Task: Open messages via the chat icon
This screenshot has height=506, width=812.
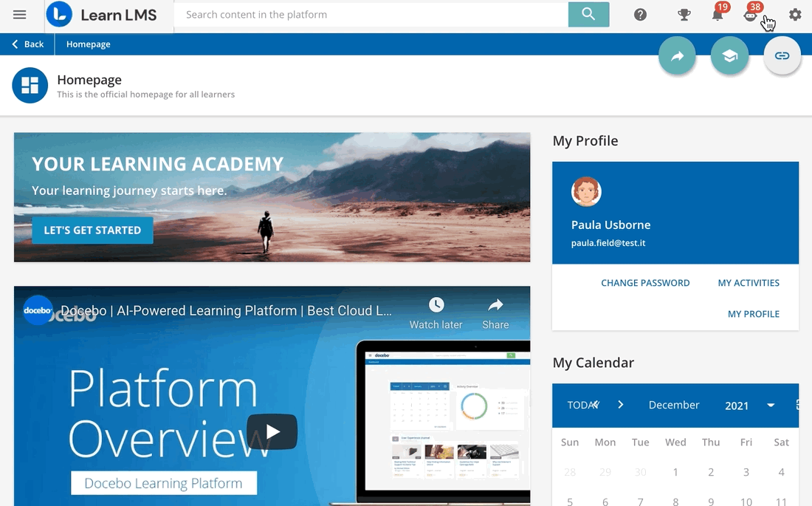Action: pyautogui.click(x=750, y=16)
